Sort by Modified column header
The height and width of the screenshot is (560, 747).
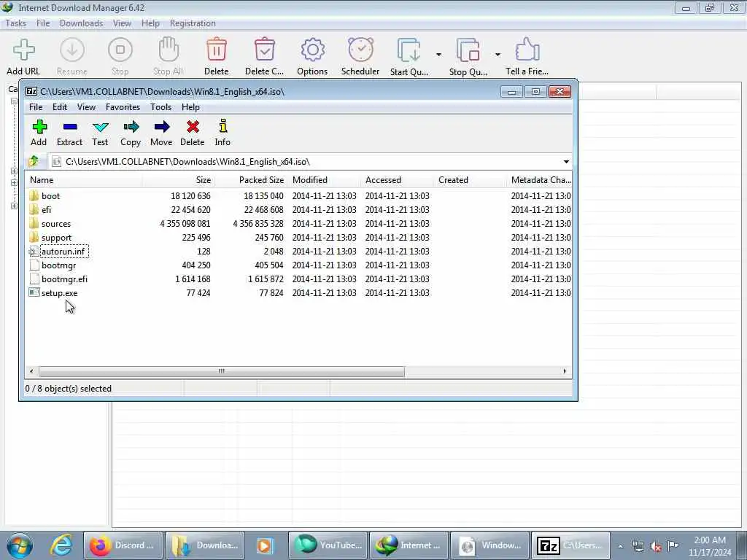click(325, 180)
